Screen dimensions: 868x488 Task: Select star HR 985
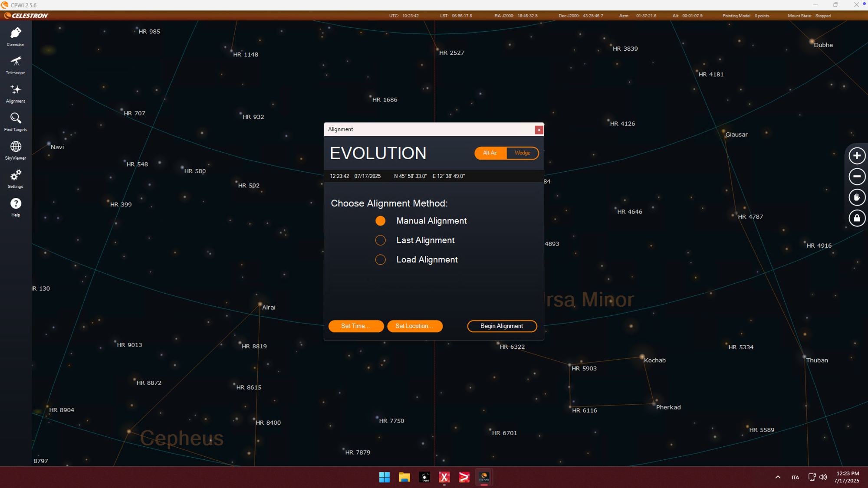(149, 32)
